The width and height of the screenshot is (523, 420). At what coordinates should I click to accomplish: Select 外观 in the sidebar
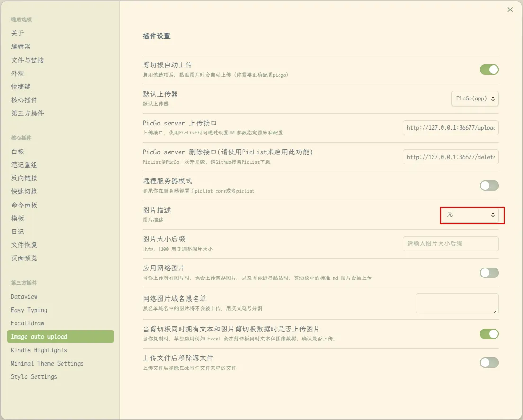[18, 73]
